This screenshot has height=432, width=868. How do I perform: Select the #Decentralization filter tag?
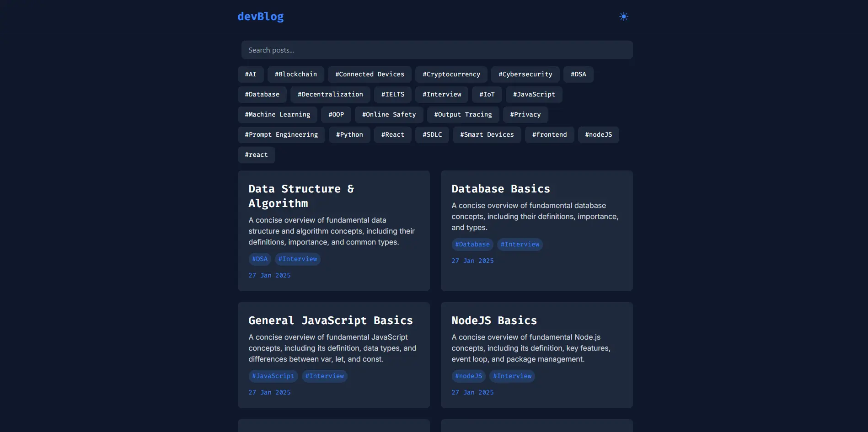330,95
